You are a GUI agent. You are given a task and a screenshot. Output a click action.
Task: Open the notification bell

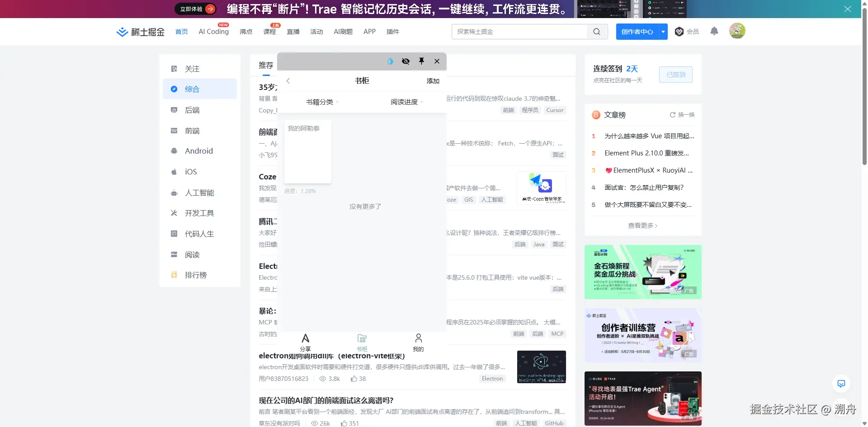point(714,31)
